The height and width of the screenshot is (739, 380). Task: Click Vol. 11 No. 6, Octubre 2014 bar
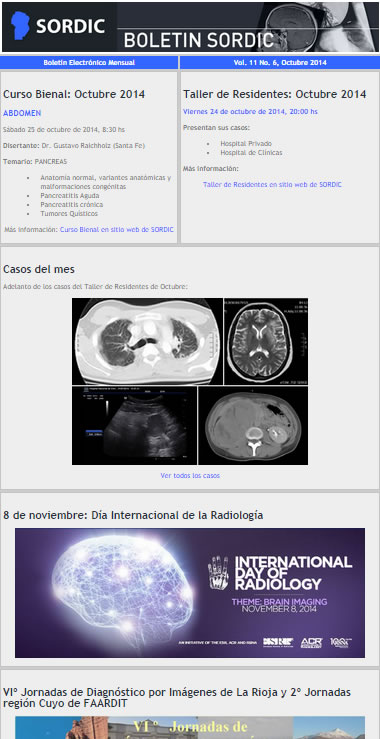[x=280, y=63]
